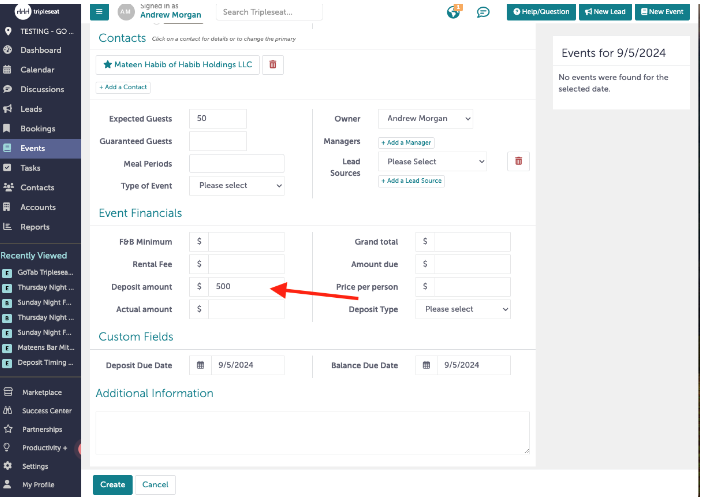Viewport: 705px width, 503px height.
Task: Expand the Lead Sources dropdown
Action: click(x=432, y=161)
